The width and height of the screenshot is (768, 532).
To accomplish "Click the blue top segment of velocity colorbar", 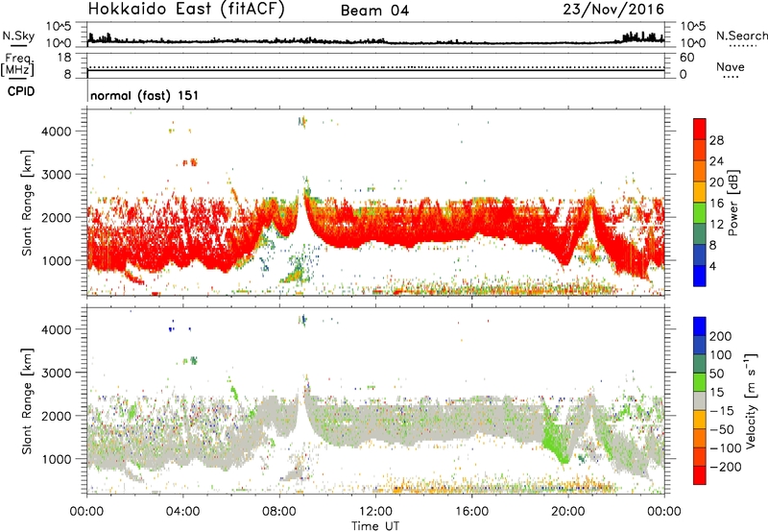I will pos(700,326).
